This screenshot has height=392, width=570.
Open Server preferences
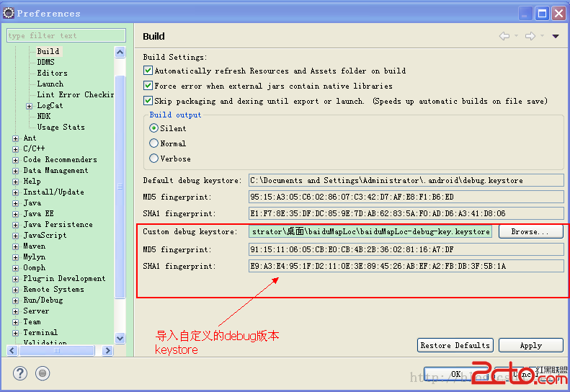click(36, 311)
